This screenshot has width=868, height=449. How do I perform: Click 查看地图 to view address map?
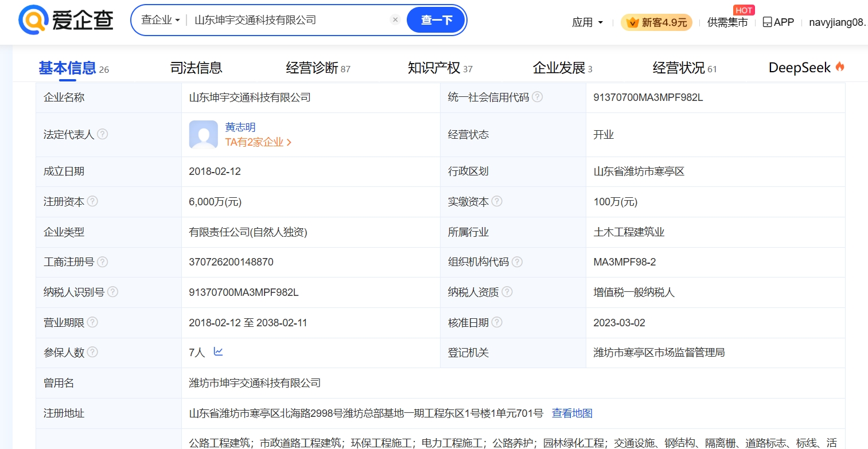[x=572, y=413]
